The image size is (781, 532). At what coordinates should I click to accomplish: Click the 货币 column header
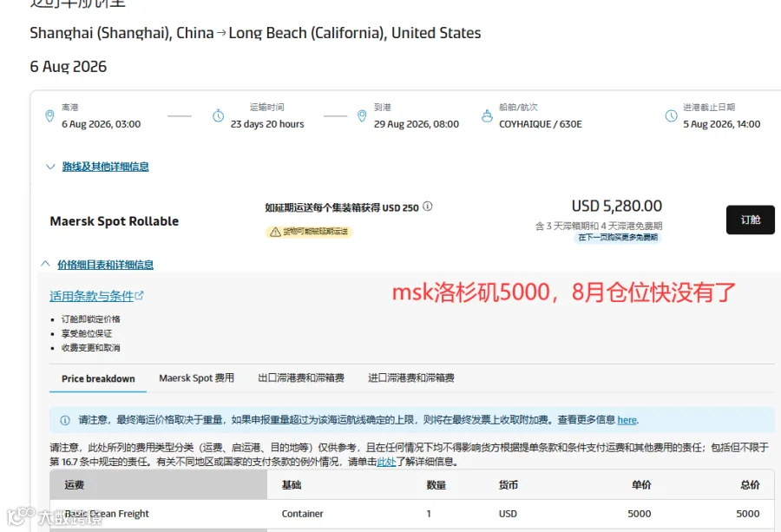508,485
